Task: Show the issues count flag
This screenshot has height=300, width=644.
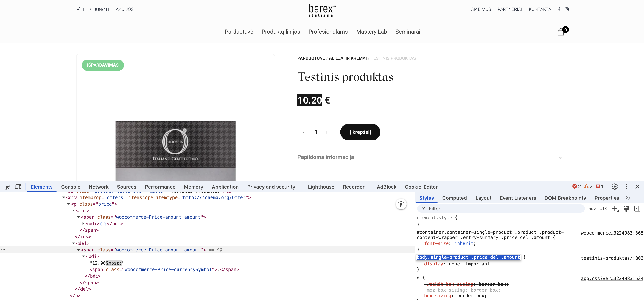Action: (x=600, y=187)
